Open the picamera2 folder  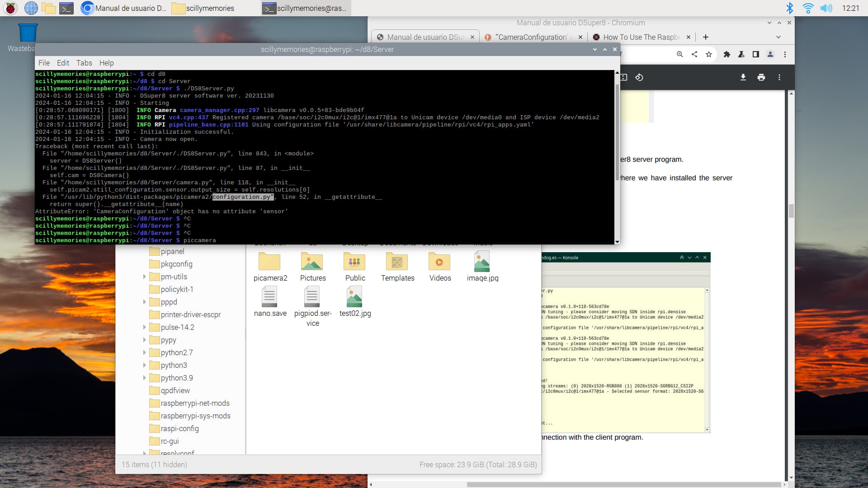[270, 267]
